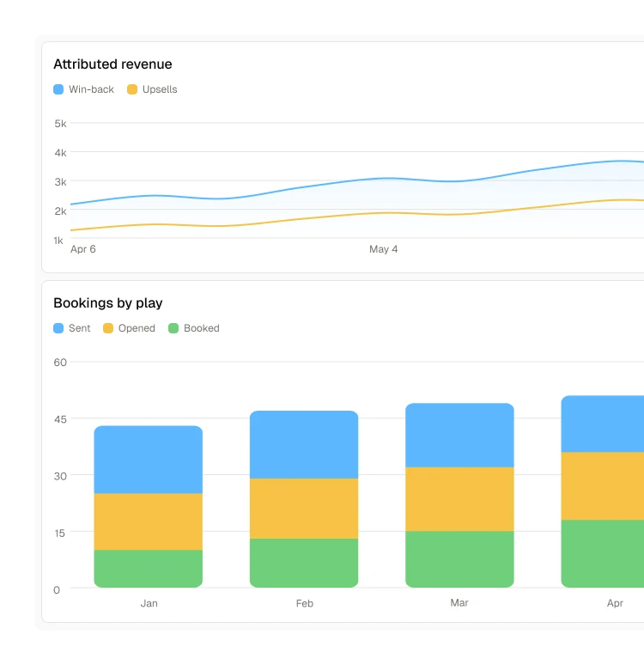
Task: Click the blue Sent color swatch
Action: click(58, 328)
